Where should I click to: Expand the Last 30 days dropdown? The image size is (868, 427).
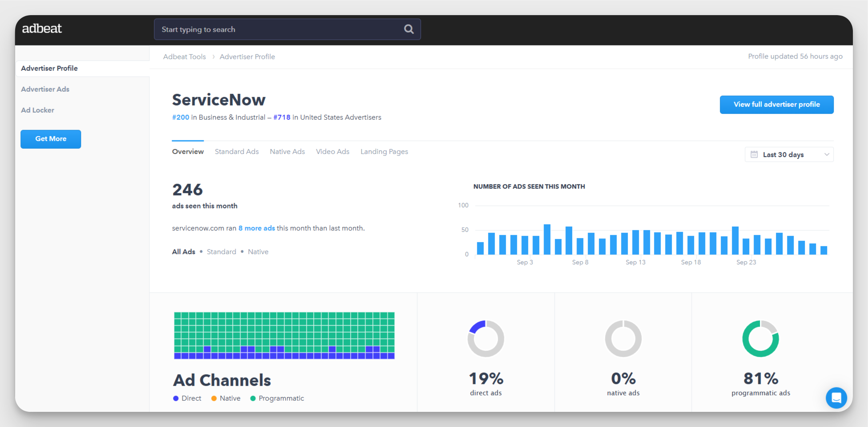(x=783, y=155)
